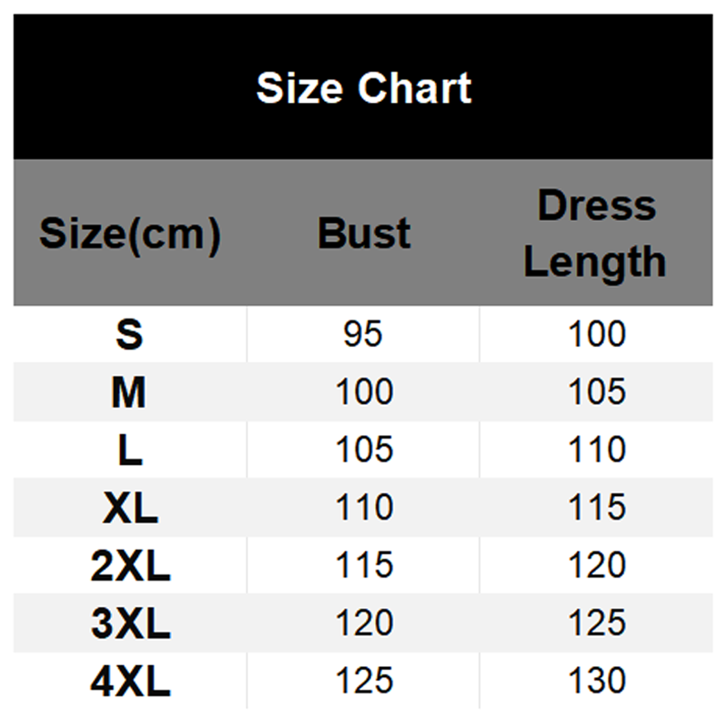Viewport: 728px width, 728px height.
Task: Click the Size Chart title
Action: pos(364,88)
